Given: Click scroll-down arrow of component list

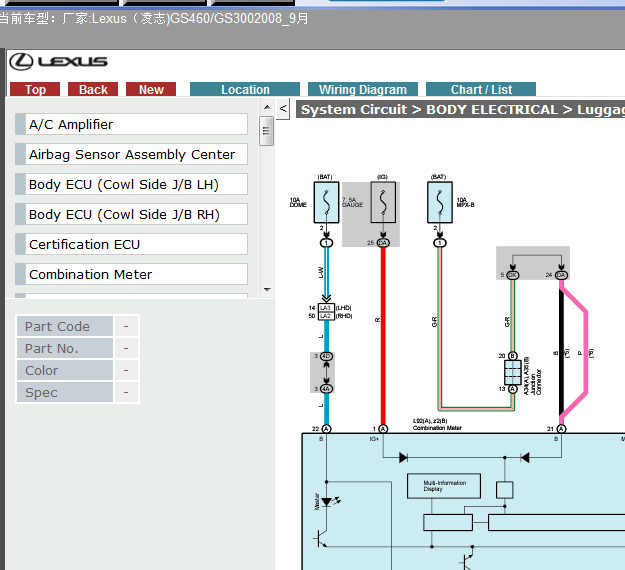Looking at the screenshot, I should [x=267, y=289].
